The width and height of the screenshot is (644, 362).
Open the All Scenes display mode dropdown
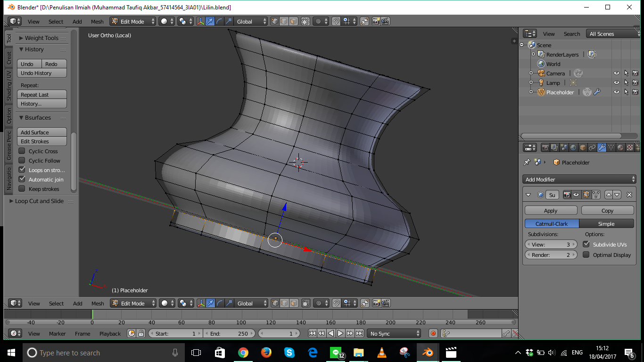tap(614, 33)
